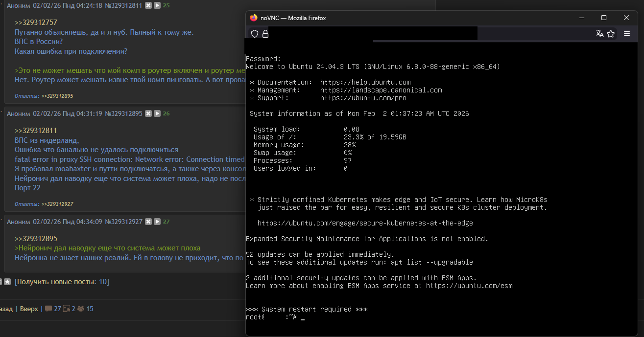Click the site security padlock icon
644x337 pixels.
pyautogui.click(x=265, y=34)
